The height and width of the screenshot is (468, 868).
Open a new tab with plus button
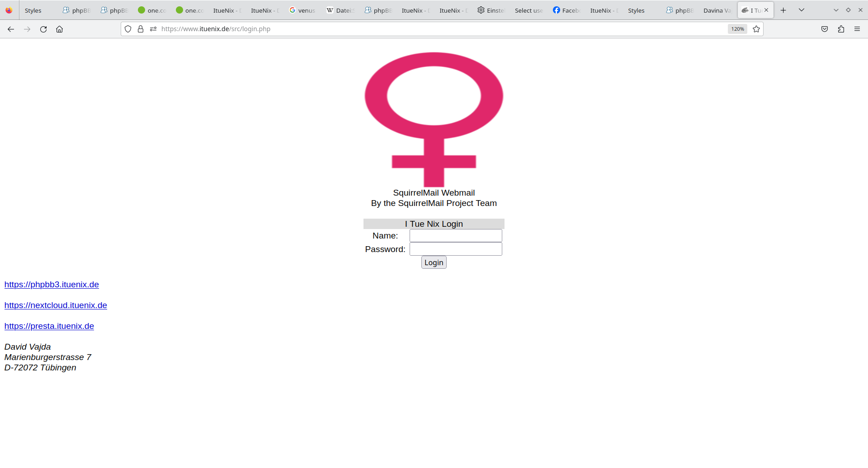pos(783,10)
